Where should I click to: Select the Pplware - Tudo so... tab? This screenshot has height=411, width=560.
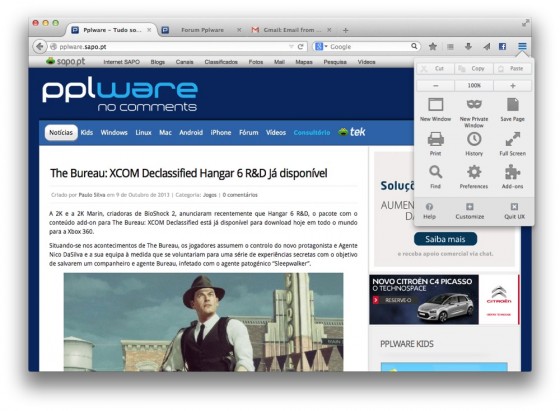112,30
